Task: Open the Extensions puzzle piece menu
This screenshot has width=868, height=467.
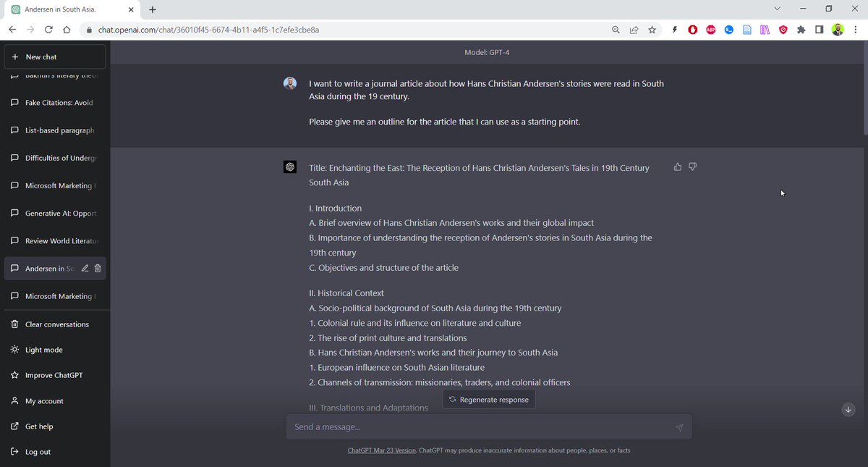Action: [x=801, y=30]
